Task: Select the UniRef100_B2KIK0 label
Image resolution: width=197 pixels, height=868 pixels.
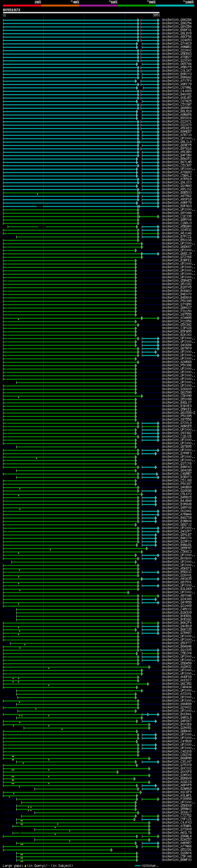Action: point(176,335)
